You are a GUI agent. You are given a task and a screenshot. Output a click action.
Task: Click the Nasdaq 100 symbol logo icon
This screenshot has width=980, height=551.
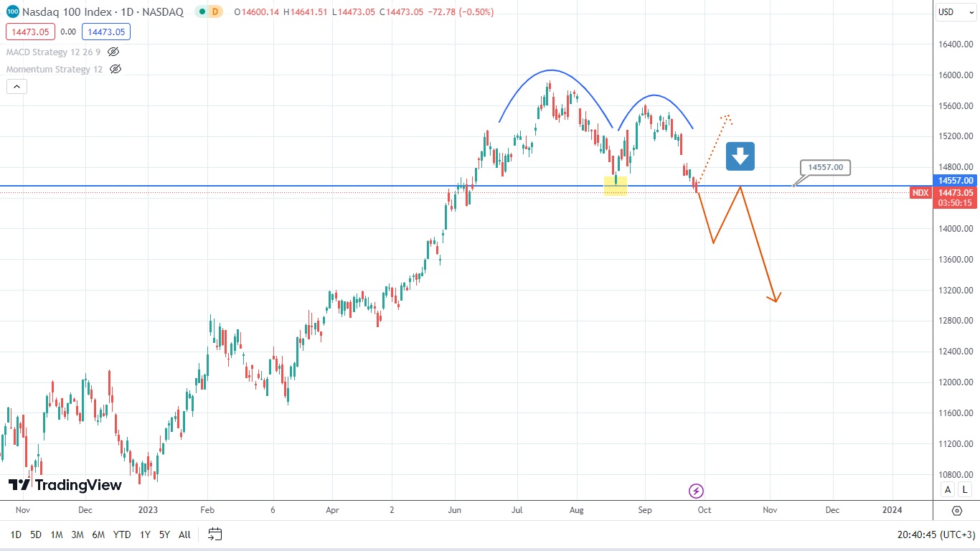(x=12, y=12)
